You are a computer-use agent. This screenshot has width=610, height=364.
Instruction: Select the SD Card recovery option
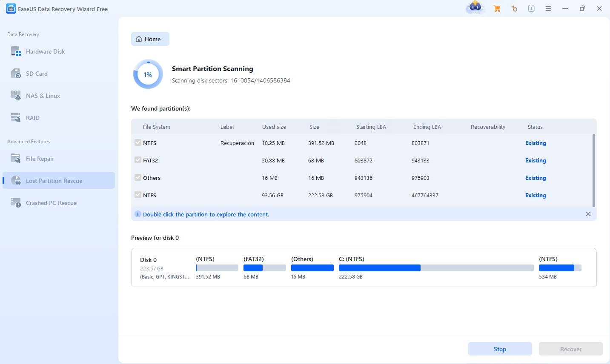point(36,73)
